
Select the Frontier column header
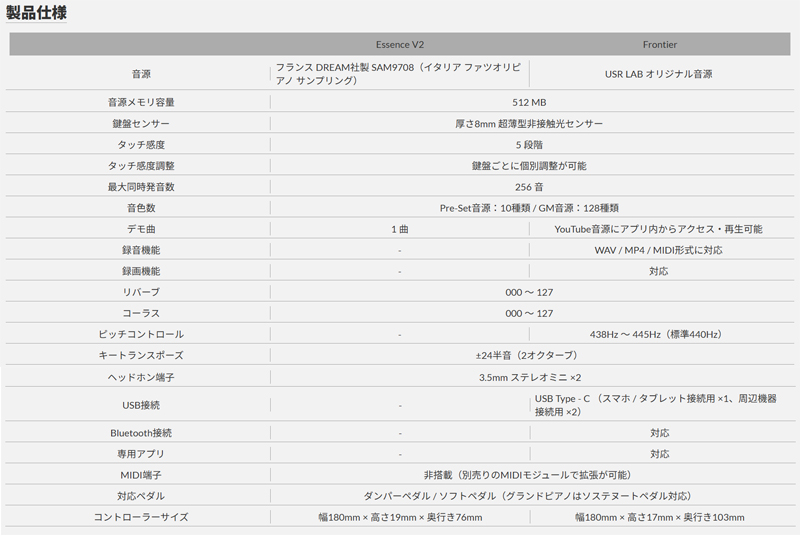click(x=659, y=45)
